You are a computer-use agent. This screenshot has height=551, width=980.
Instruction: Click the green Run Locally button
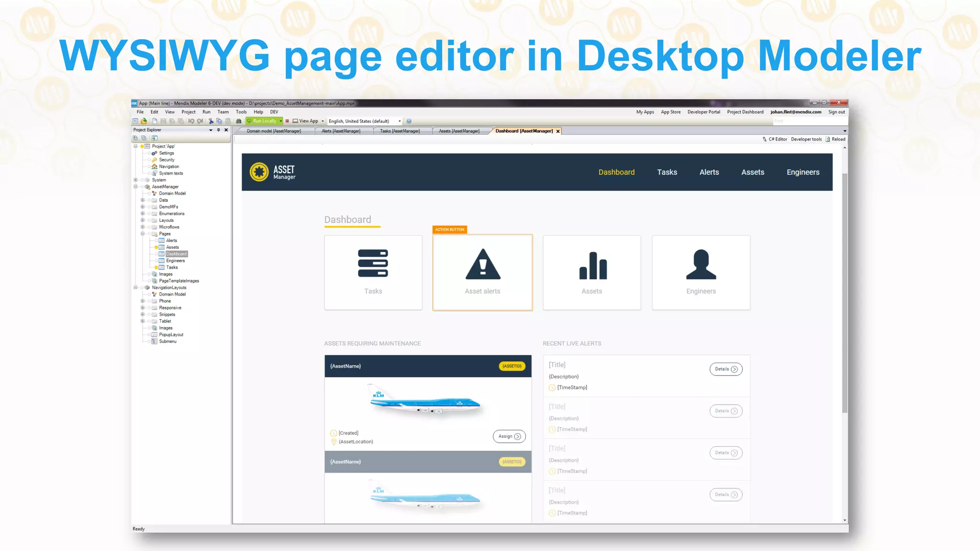[x=262, y=121]
